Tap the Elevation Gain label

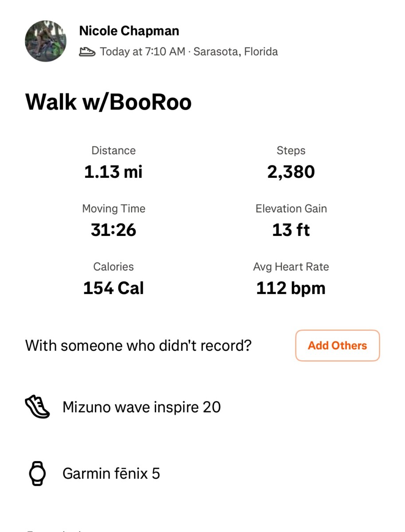pos(291,209)
